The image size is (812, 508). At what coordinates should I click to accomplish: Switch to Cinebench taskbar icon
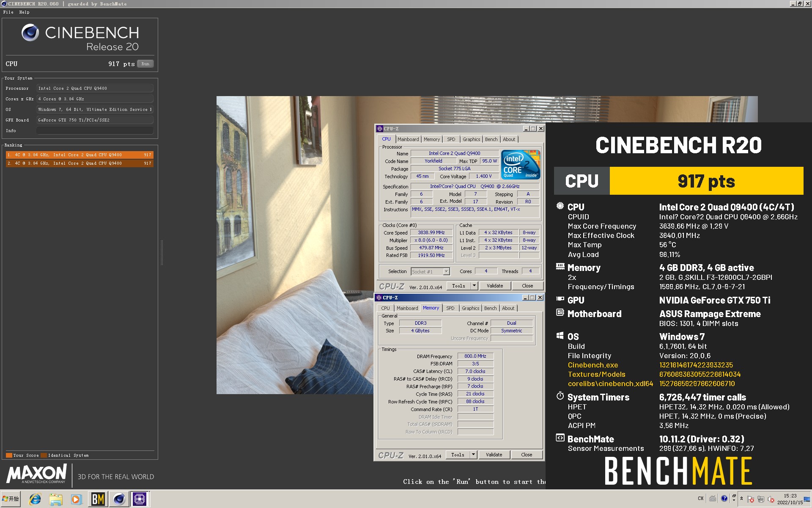(119, 499)
